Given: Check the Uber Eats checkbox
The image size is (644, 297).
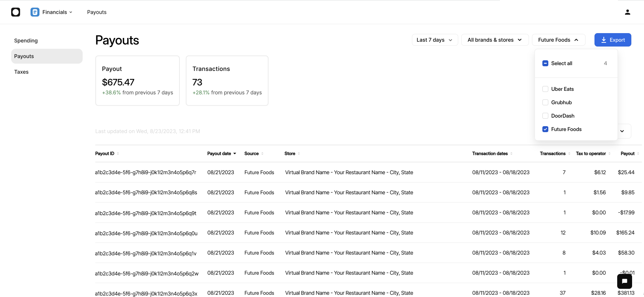Looking at the screenshot, I should pyautogui.click(x=545, y=89).
